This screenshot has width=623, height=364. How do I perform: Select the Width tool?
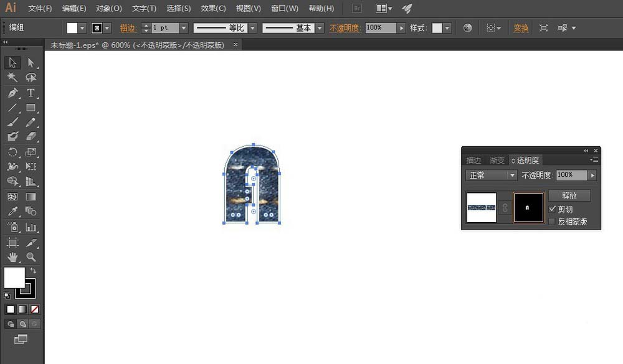coord(12,167)
